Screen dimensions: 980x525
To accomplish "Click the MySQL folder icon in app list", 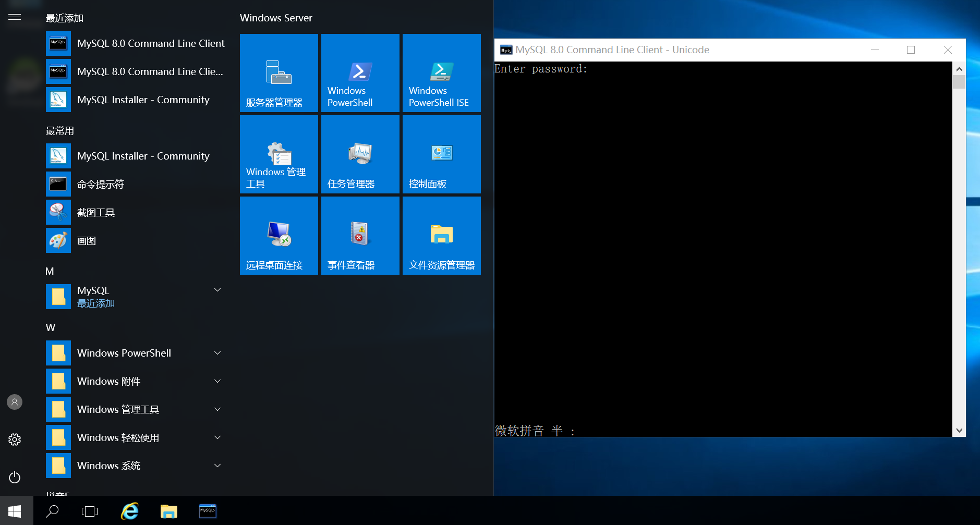I will point(58,297).
